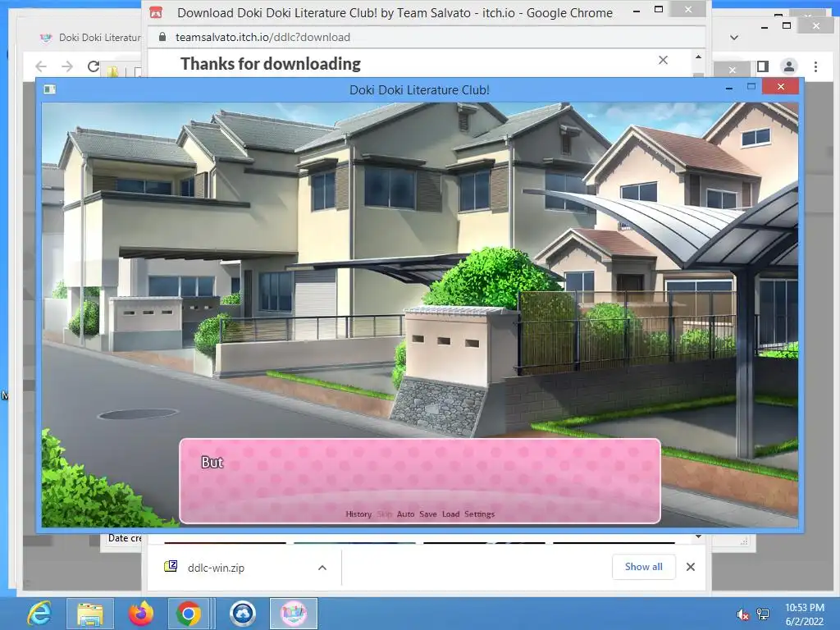Open the ddlc-win.zip downloaded file

pyautogui.click(x=216, y=568)
